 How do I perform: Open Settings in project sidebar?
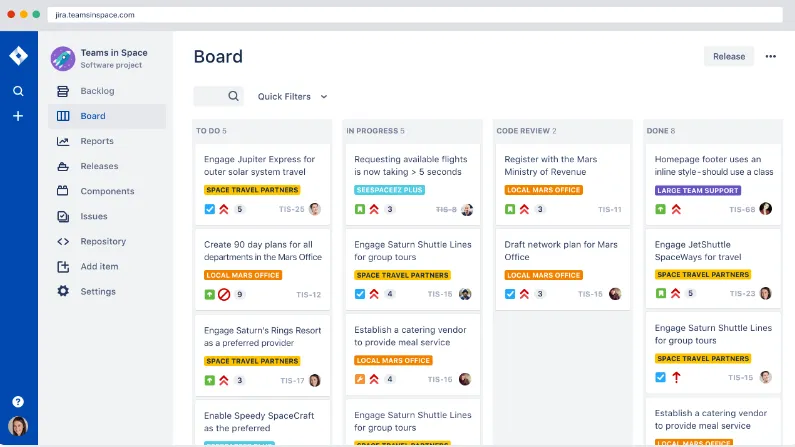(107, 291)
